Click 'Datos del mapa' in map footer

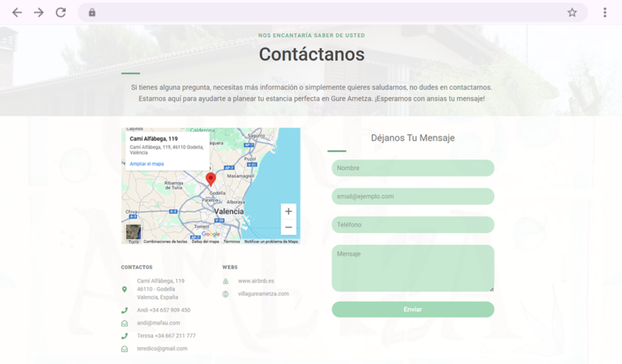pos(205,242)
